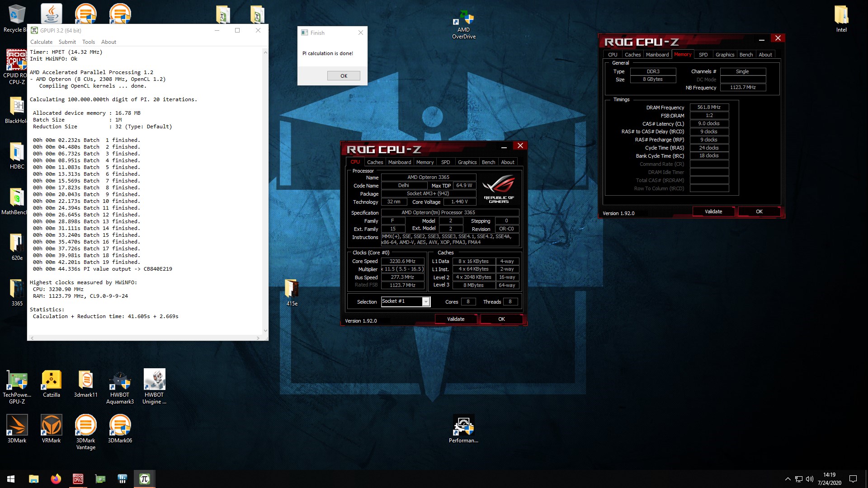Show hidden system tray icons
The width and height of the screenshot is (868, 488).
point(788,479)
